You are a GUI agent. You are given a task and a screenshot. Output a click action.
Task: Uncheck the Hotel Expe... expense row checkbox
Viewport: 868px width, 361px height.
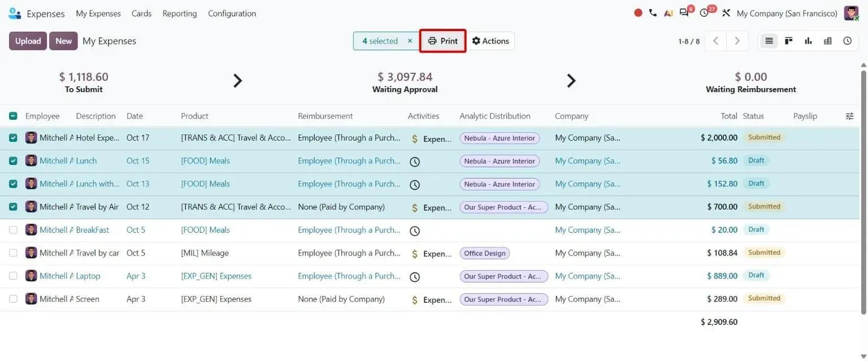[x=13, y=138]
